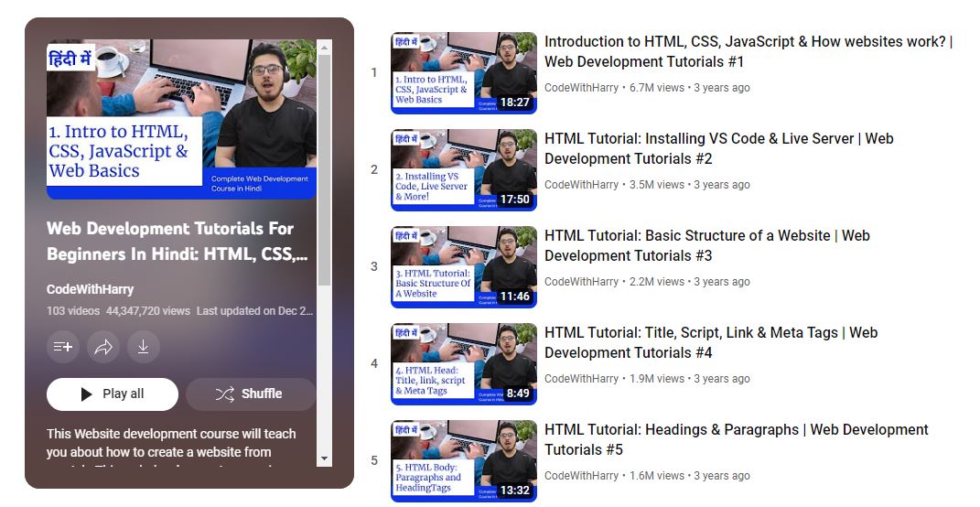Viewport: 980px width, 507px height.
Task: Open thumbnail of Title, link, script & Meta Tags video
Action: tap(463, 363)
